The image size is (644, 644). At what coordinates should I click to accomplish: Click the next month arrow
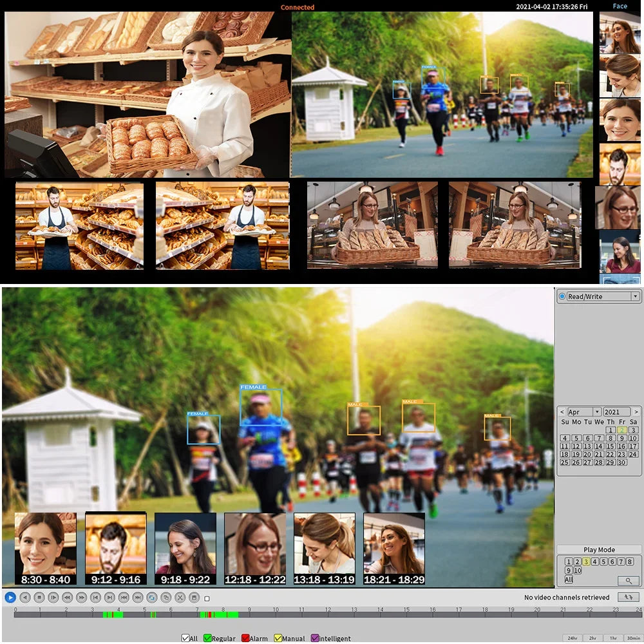(636, 412)
